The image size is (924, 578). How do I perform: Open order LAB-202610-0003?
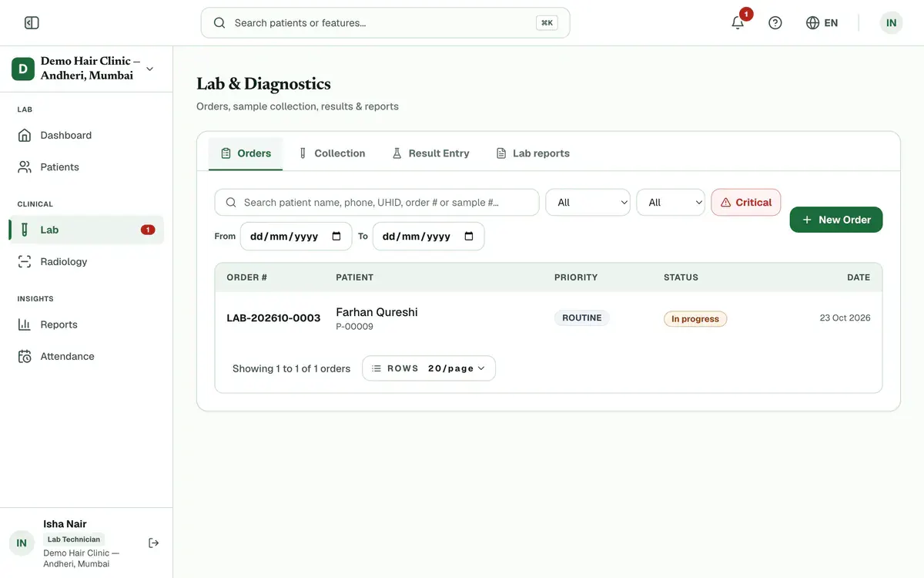273,318
